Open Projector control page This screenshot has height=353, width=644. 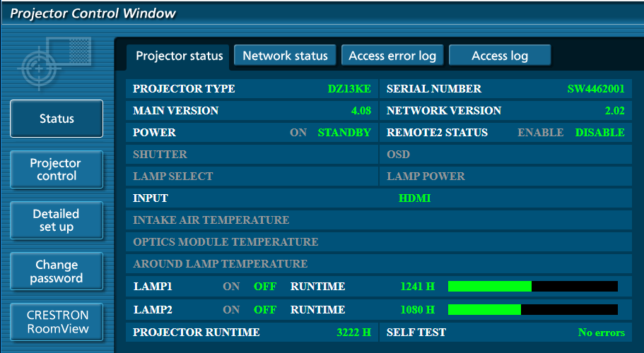[57, 169]
